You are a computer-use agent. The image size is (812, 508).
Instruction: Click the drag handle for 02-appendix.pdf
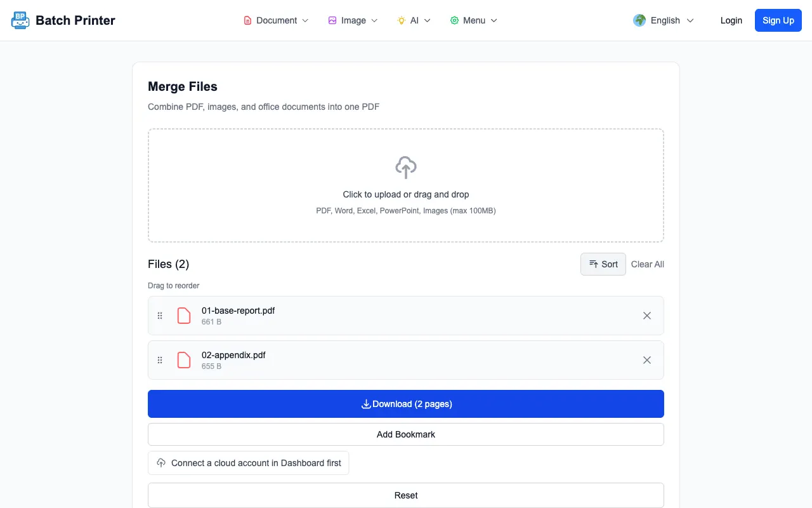[160, 360]
